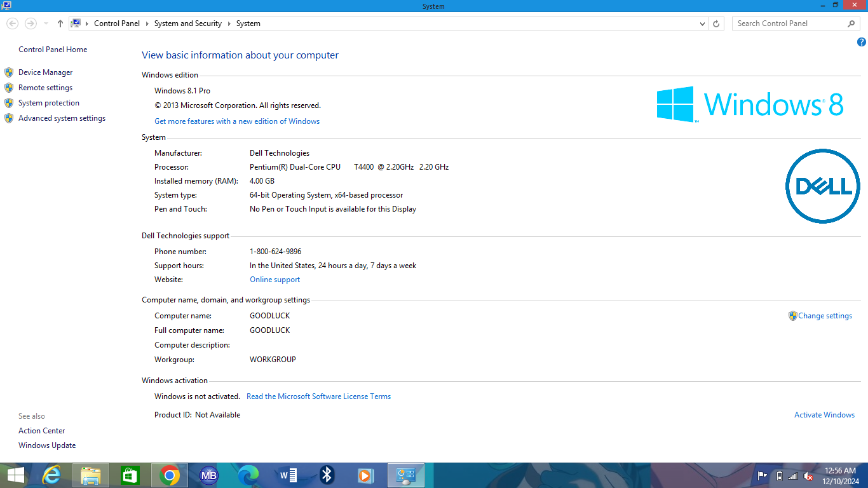Open Windows Store from taskbar
Screen dimensions: 868x488
click(130, 475)
